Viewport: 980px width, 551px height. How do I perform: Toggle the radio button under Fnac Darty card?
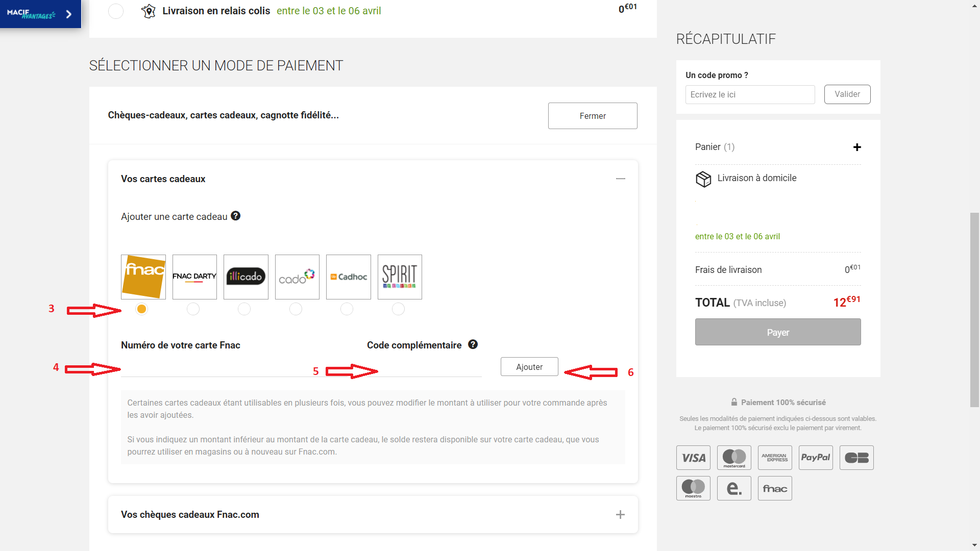click(193, 309)
